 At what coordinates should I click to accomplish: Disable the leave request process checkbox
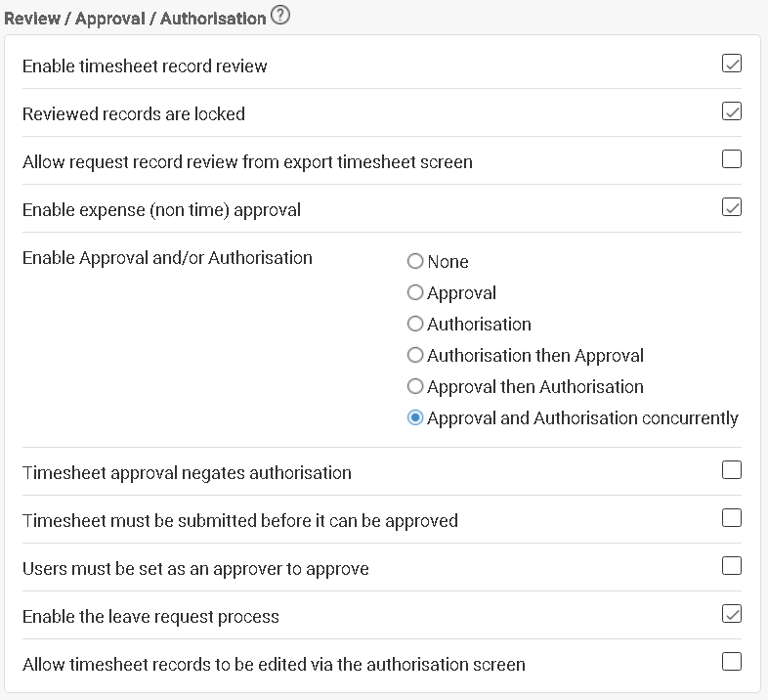tap(731, 614)
